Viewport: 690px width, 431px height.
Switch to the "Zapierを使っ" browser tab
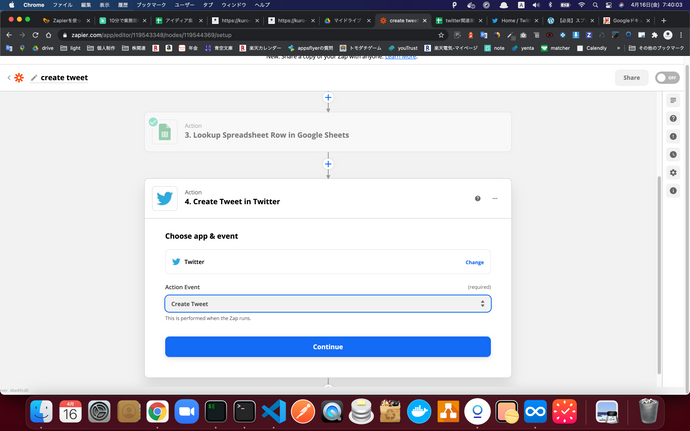[x=66, y=21]
